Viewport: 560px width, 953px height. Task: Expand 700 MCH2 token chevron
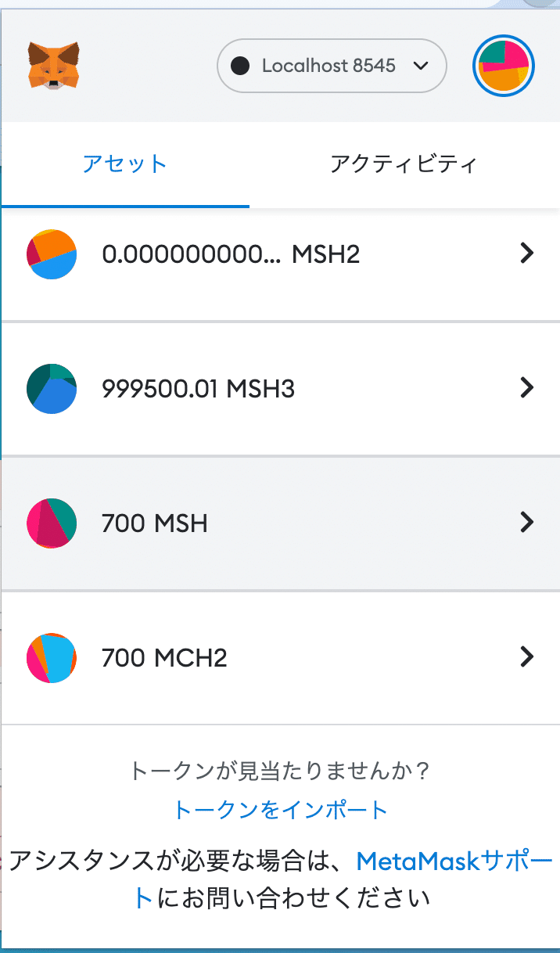tap(527, 656)
